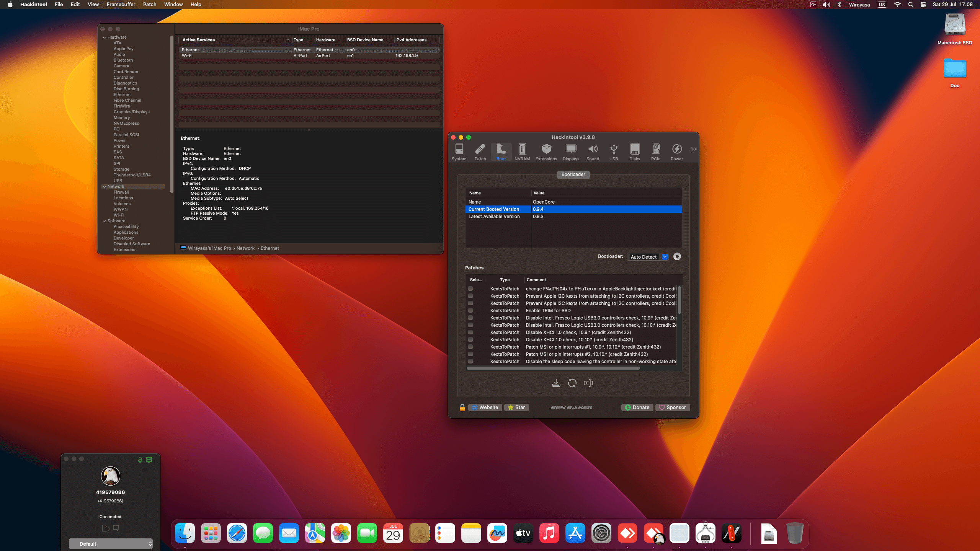The image size is (980, 551).
Task: Collapse the Network section in the sidebar
Action: pos(105,186)
